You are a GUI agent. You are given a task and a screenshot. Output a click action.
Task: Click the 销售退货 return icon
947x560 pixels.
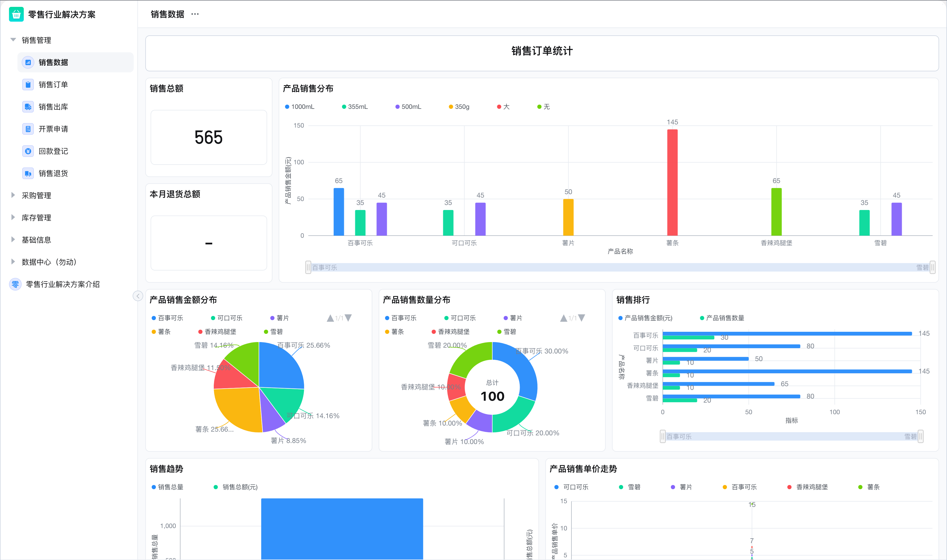pos(28,174)
